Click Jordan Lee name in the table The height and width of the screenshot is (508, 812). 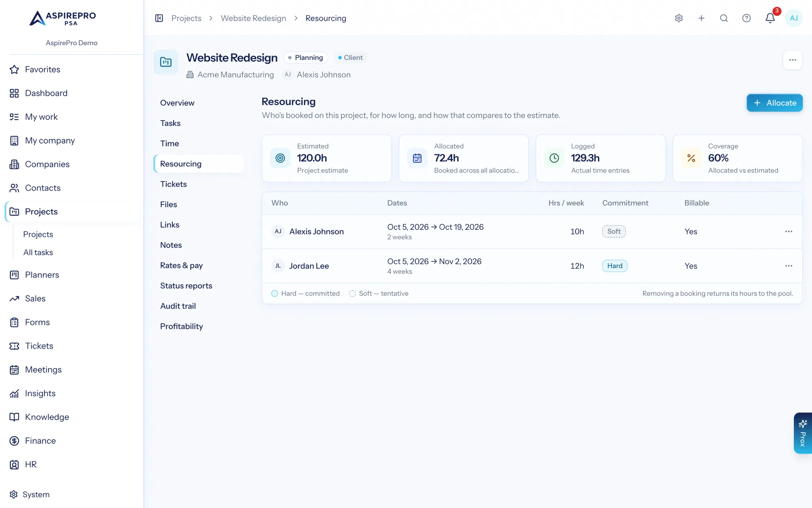pyautogui.click(x=309, y=266)
